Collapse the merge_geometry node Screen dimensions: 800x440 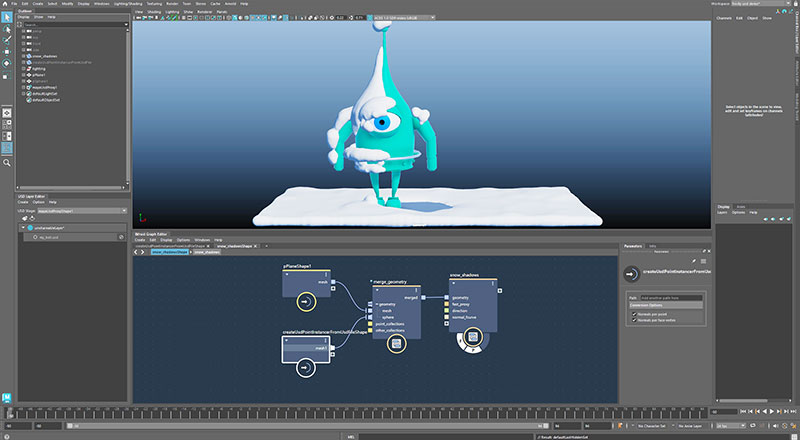click(377, 289)
